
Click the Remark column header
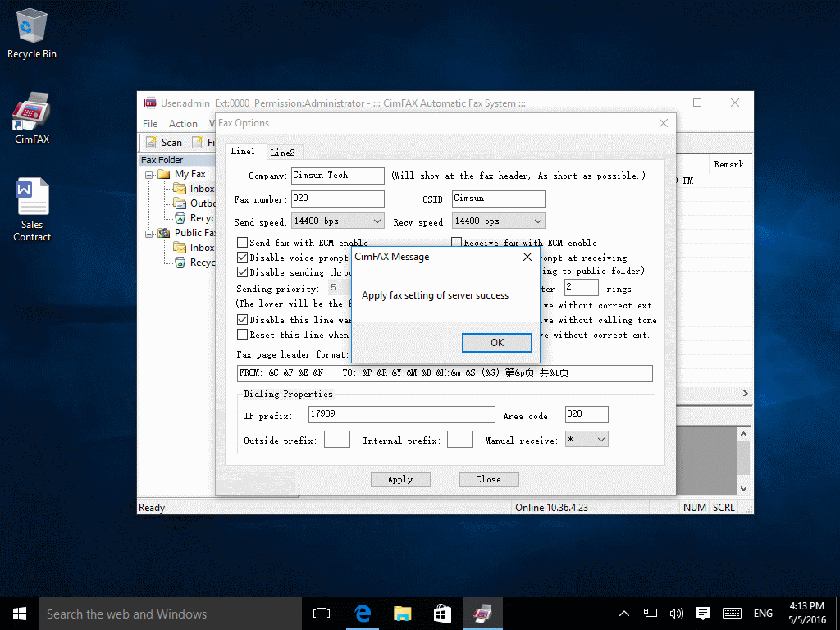pos(728,164)
